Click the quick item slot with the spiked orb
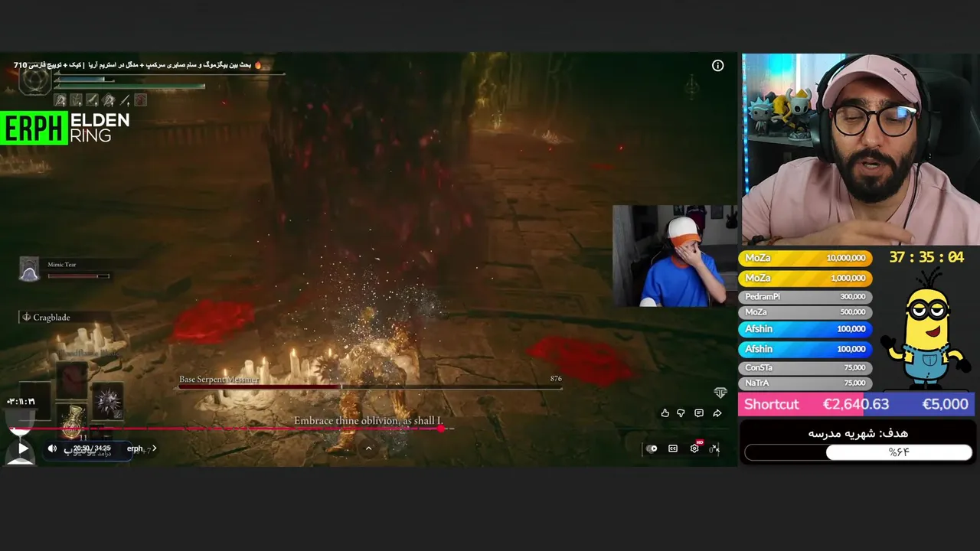Viewport: 980px width, 551px height. point(107,400)
